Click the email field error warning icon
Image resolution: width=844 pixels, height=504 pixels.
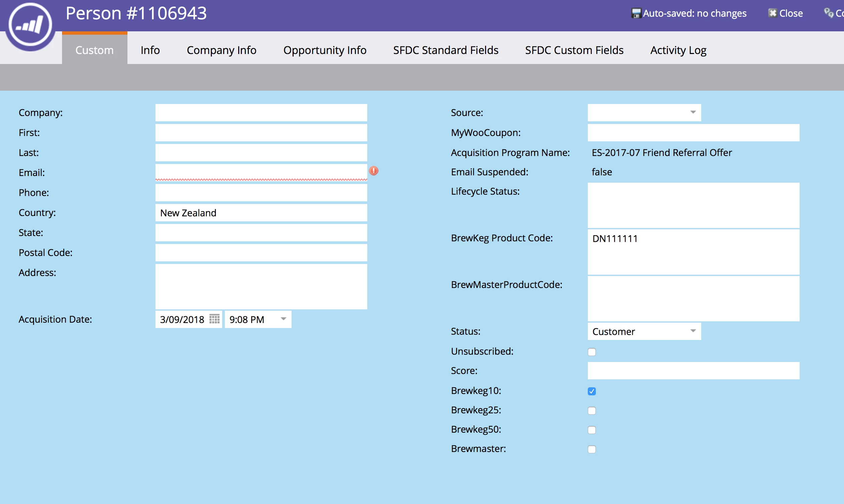tap(374, 171)
